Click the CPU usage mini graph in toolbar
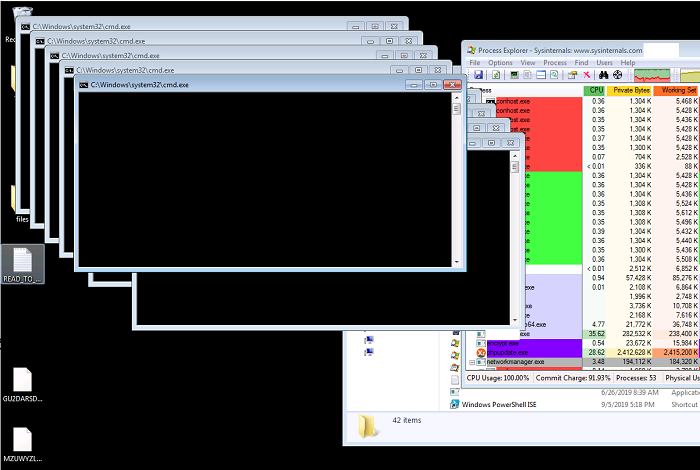The width and height of the screenshot is (700, 470). (x=652, y=75)
